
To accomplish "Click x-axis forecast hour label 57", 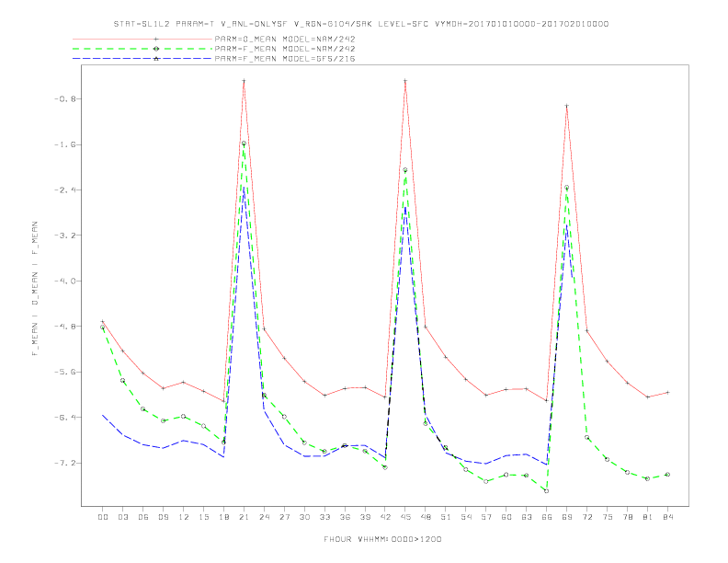I will (486, 517).
